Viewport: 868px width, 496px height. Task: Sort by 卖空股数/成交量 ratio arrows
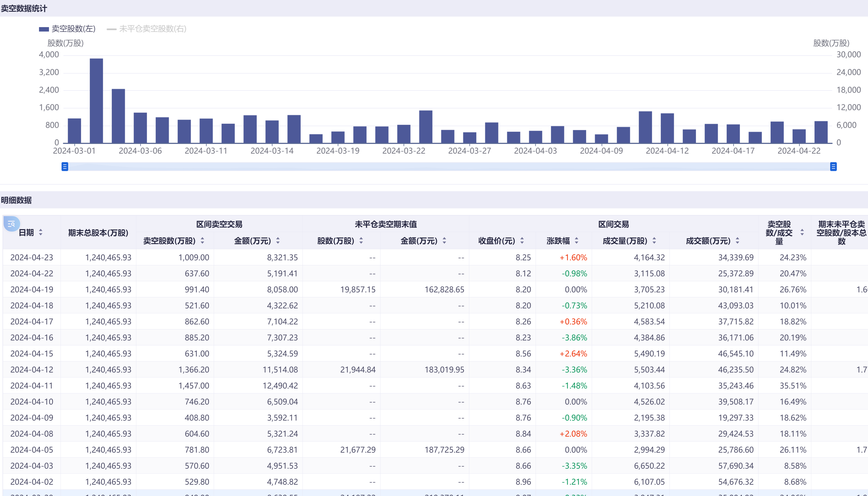click(x=802, y=232)
